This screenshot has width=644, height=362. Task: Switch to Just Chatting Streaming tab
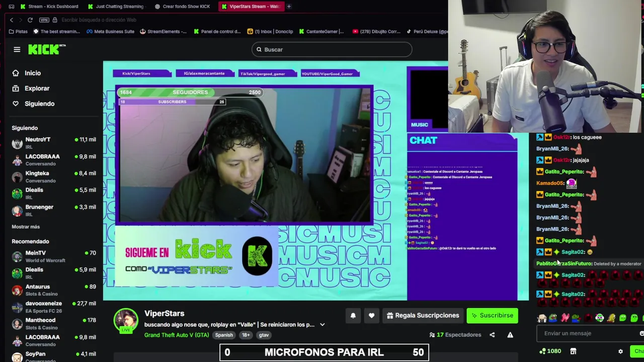pos(116,6)
